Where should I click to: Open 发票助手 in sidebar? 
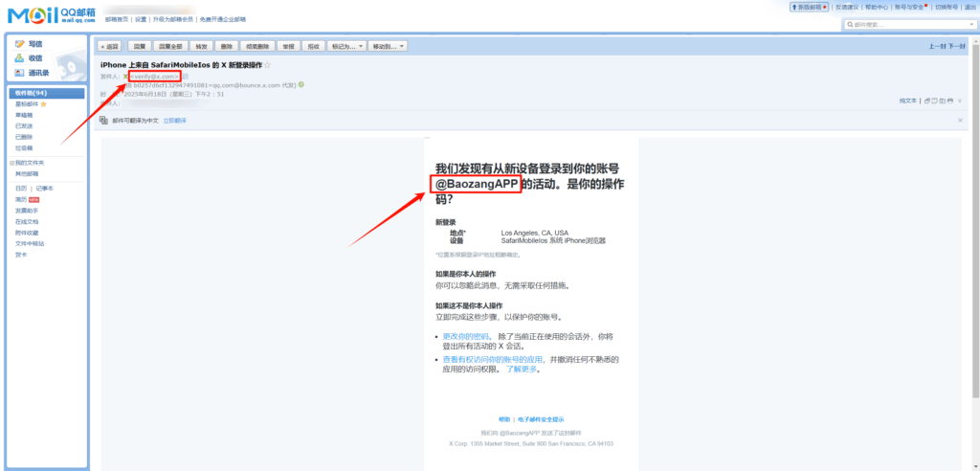point(27,211)
